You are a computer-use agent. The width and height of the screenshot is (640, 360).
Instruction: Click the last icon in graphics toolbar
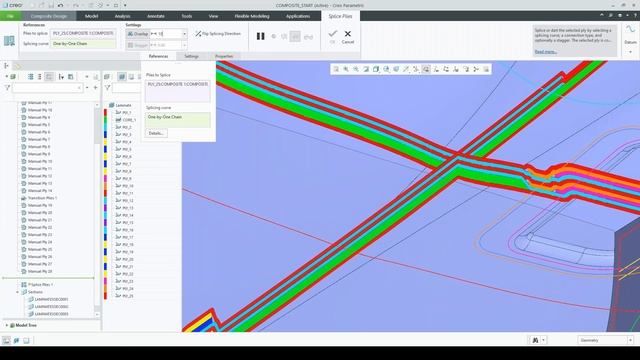click(486, 69)
